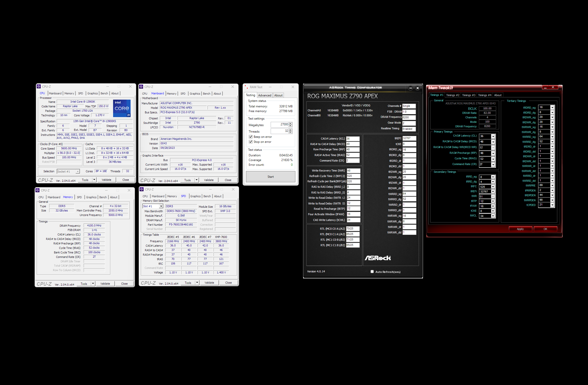Disable Stop on error checkbox
Image resolution: width=588 pixels, height=385 pixels.
click(x=251, y=142)
